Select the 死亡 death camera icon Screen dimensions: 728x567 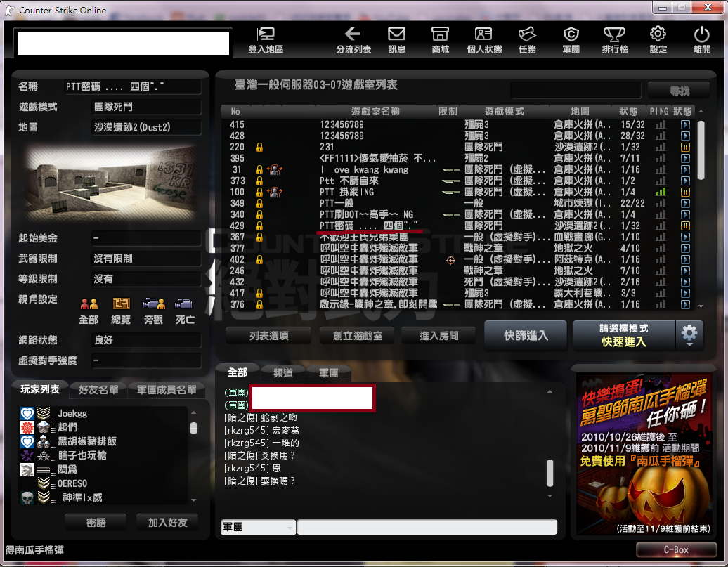point(184,304)
